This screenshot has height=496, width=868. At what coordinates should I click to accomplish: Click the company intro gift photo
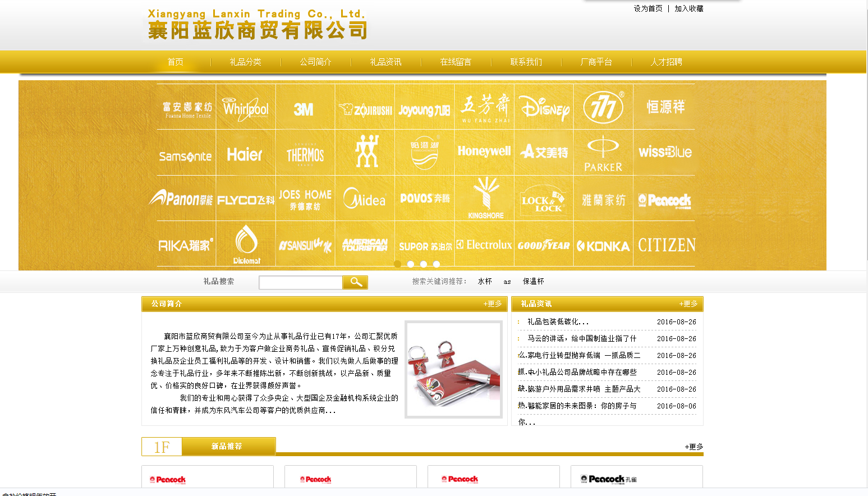453,369
